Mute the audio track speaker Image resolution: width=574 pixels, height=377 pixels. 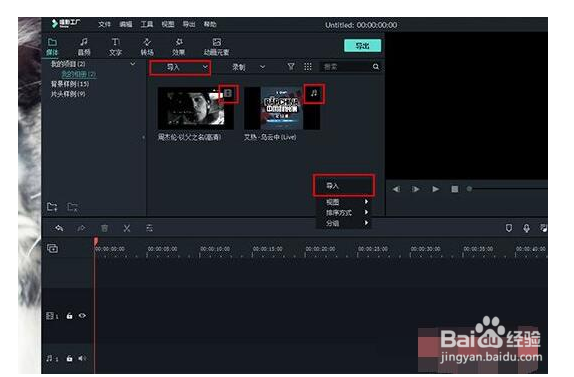click(x=82, y=358)
